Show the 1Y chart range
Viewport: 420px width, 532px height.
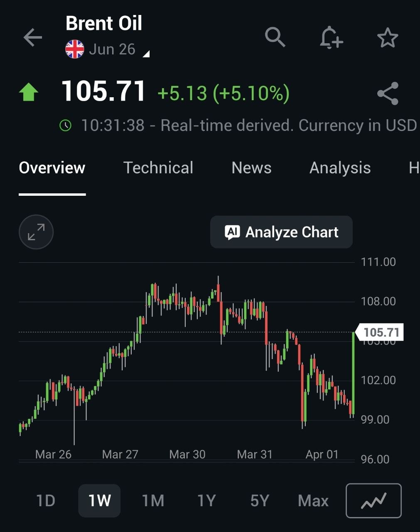coord(206,500)
